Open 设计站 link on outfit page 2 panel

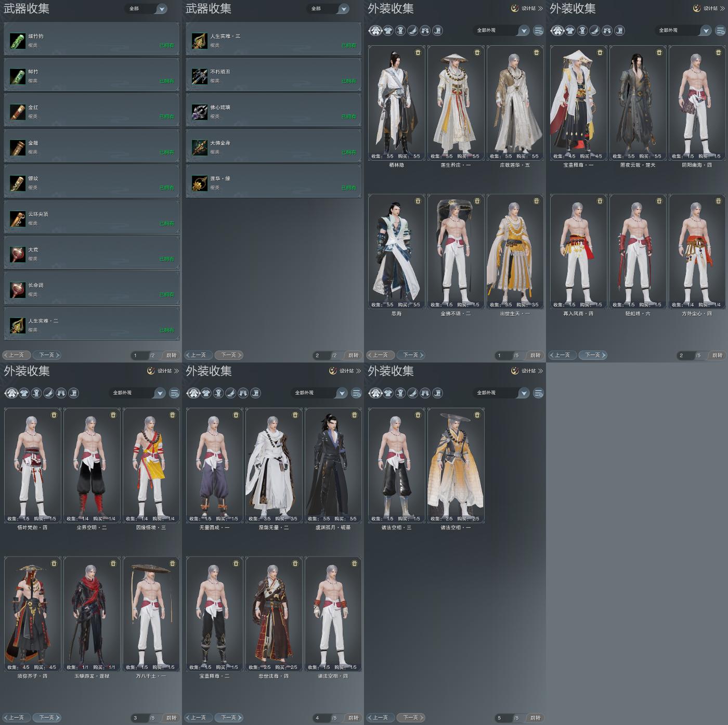[708, 8]
